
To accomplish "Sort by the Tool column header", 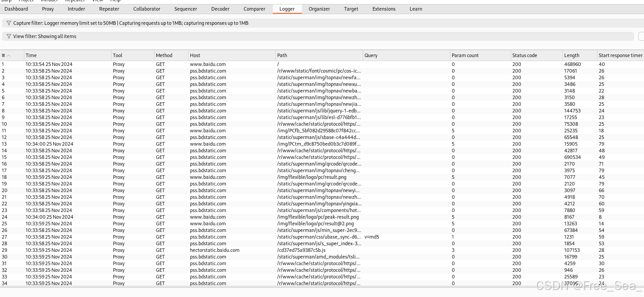I will point(133,55).
